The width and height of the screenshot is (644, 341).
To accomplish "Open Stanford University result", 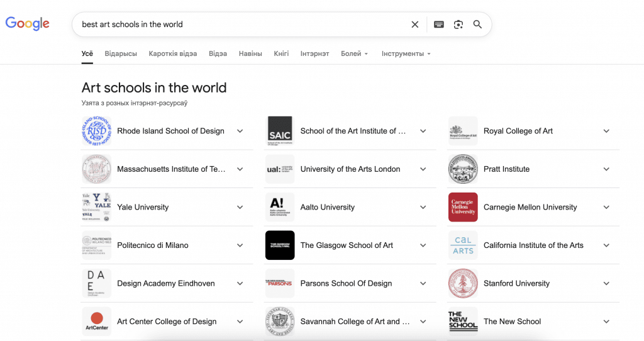I will [516, 283].
